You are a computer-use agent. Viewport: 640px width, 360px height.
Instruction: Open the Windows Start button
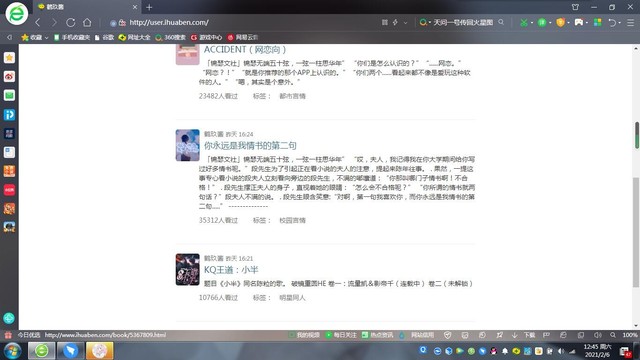pos(12,351)
